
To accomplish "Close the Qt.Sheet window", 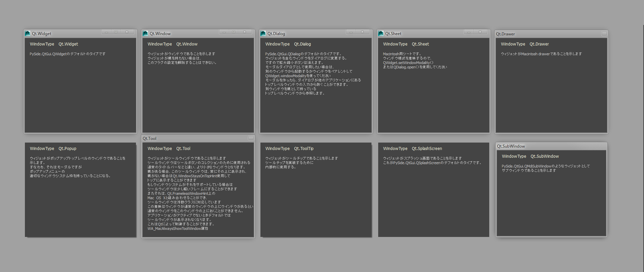I will 480,32.
